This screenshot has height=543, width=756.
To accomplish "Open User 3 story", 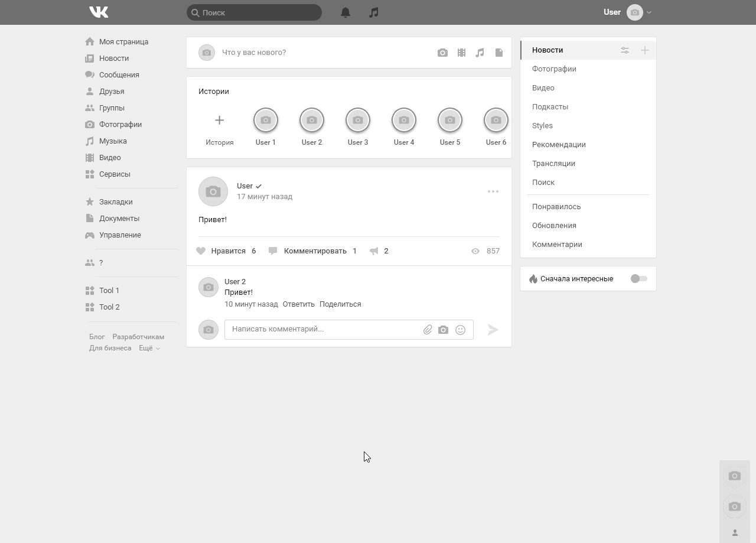I will pos(358,121).
